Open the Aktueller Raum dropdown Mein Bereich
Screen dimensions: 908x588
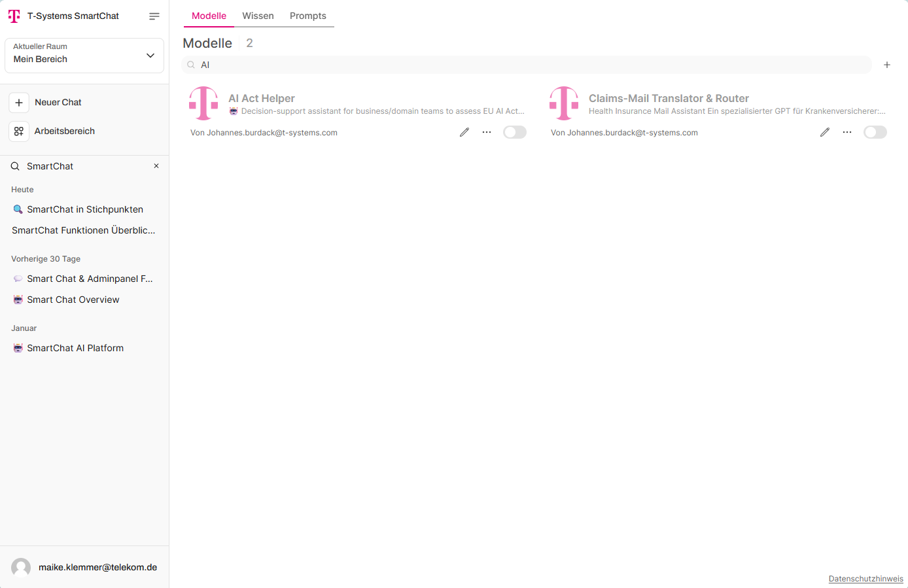84,56
